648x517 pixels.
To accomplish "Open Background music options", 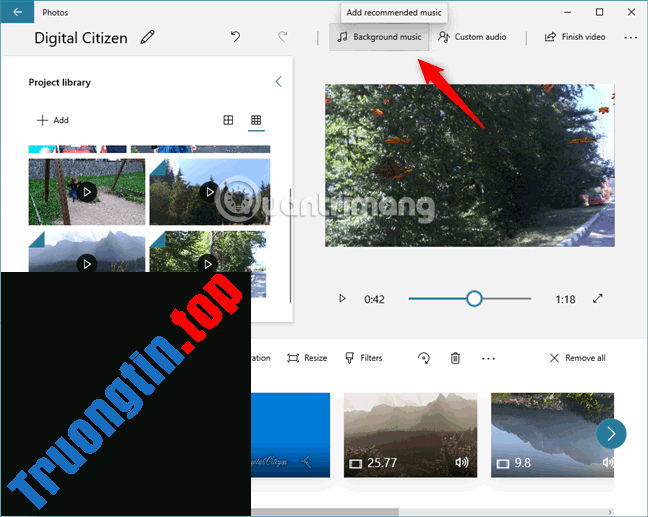I will click(379, 37).
